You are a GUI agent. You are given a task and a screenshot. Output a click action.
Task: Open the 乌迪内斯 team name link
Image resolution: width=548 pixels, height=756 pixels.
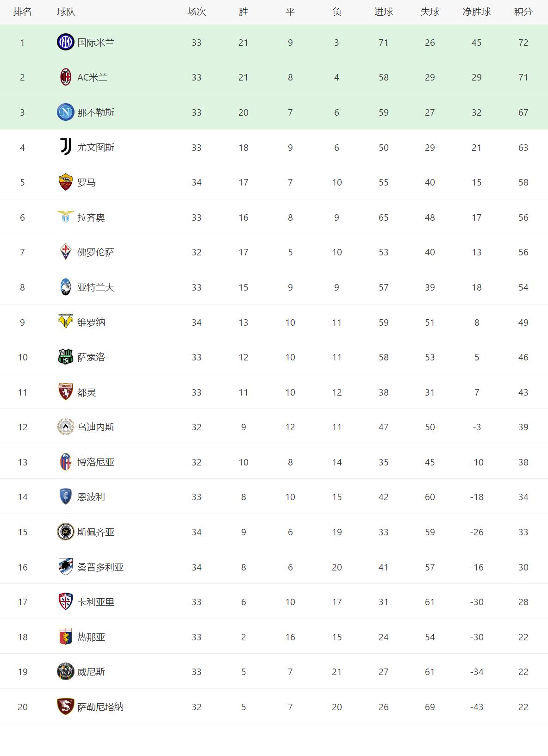96,427
